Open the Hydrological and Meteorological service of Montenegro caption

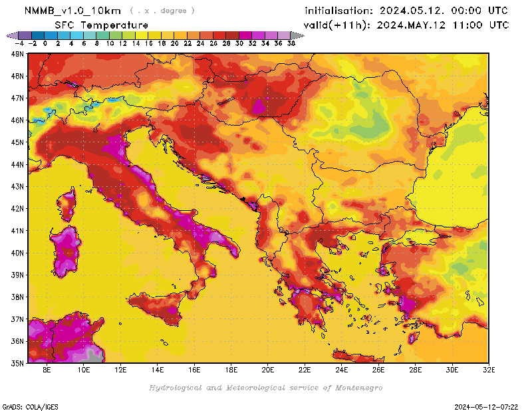[265, 387]
